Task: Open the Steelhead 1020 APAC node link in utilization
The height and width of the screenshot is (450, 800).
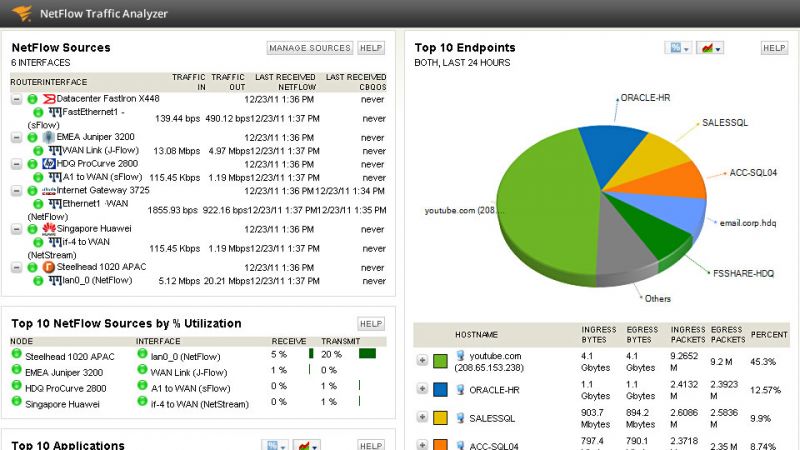Action: pos(70,357)
